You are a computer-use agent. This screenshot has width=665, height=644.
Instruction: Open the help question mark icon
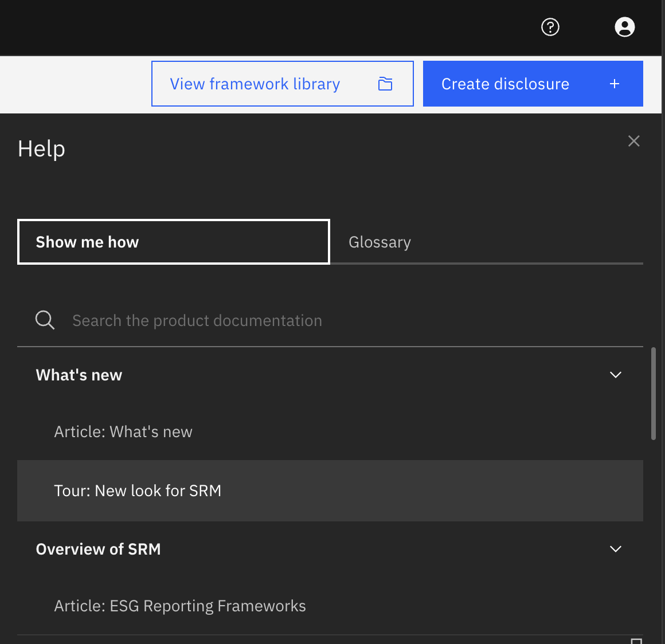point(550,27)
